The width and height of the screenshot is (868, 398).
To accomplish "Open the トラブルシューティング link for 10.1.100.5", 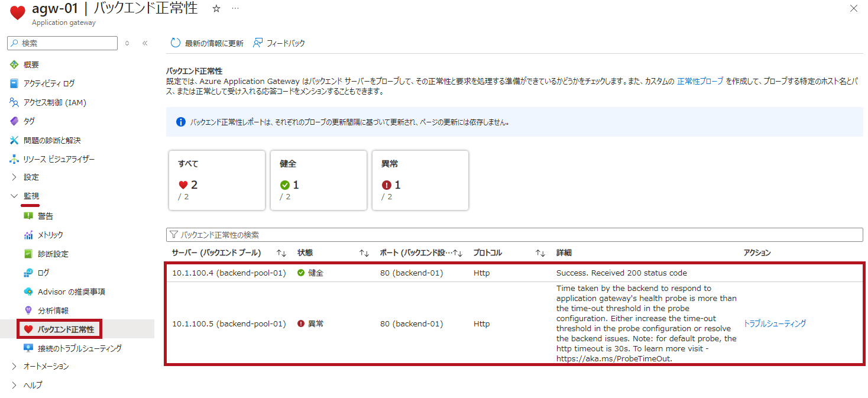I will [775, 323].
